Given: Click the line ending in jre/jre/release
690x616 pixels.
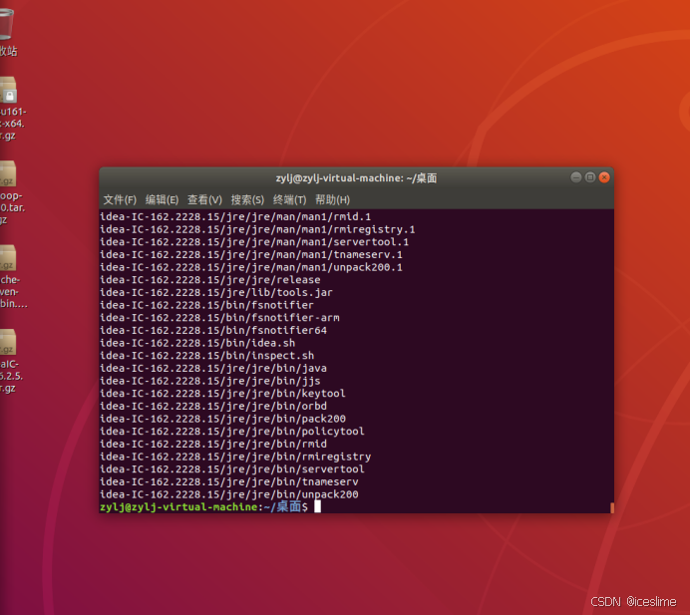Looking at the screenshot, I should tap(210, 280).
